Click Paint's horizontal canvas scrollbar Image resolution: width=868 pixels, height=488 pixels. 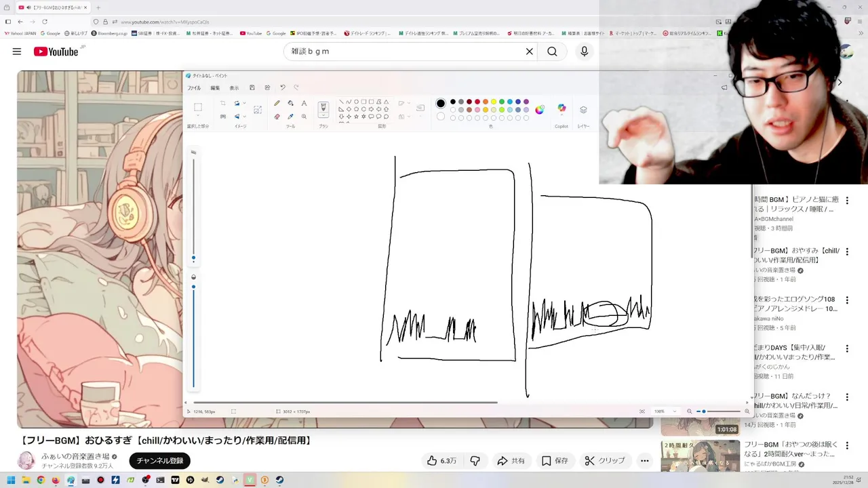344,402
